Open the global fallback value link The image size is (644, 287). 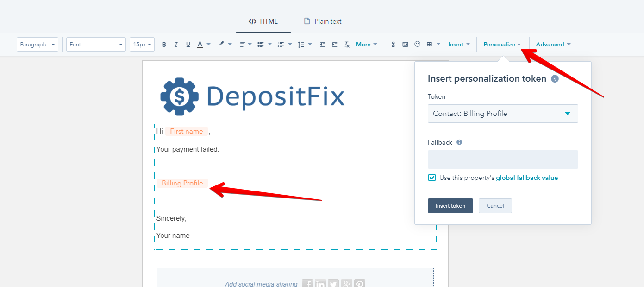(x=527, y=178)
